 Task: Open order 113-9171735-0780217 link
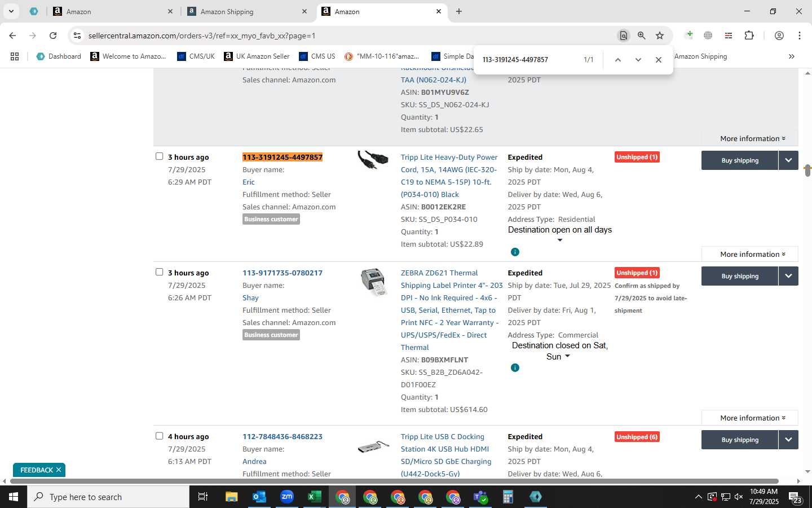(x=283, y=273)
